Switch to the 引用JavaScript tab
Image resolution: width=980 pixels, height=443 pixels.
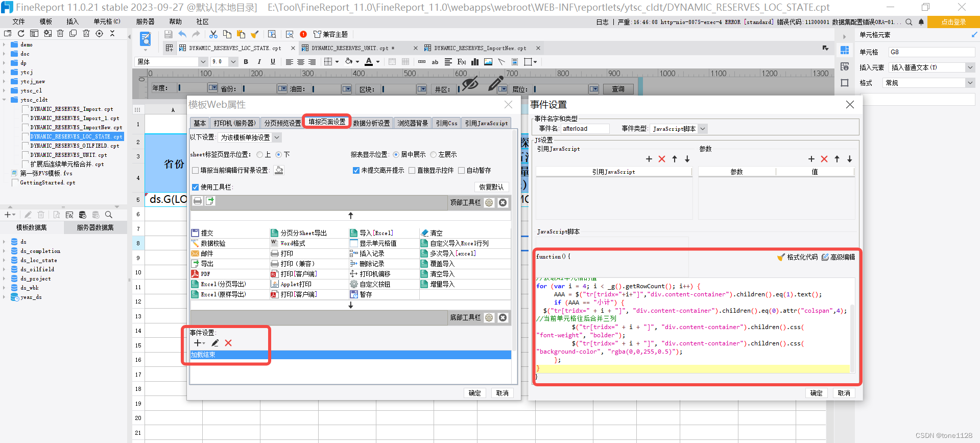tap(486, 123)
